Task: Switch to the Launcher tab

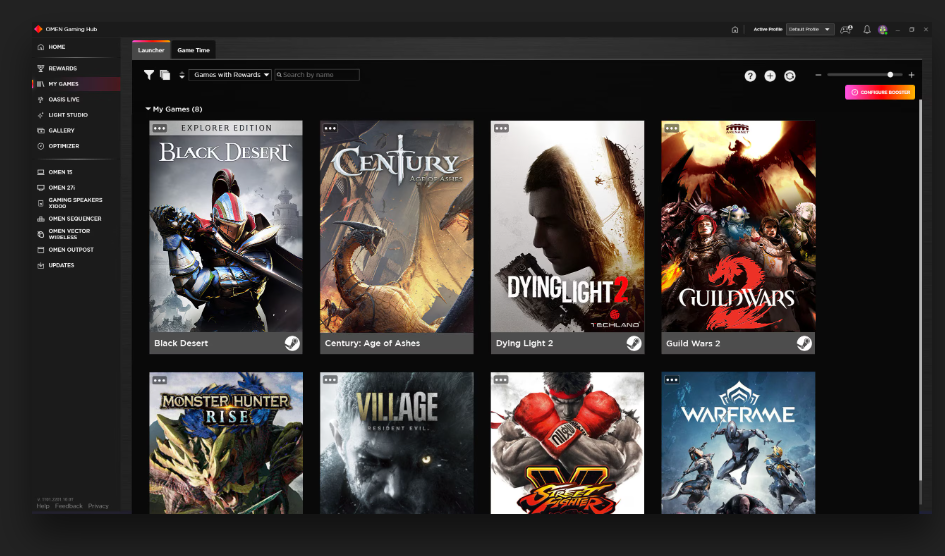Action: tap(151, 50)
